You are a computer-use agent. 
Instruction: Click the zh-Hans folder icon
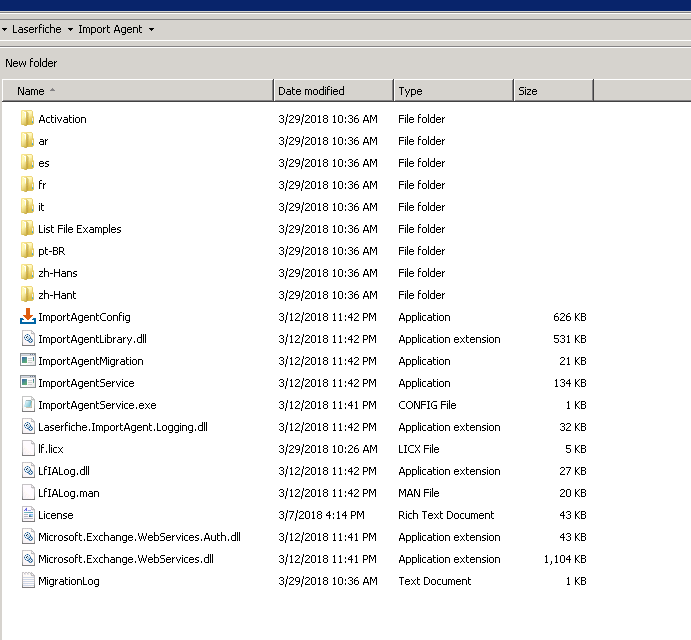tap(27, 273)
